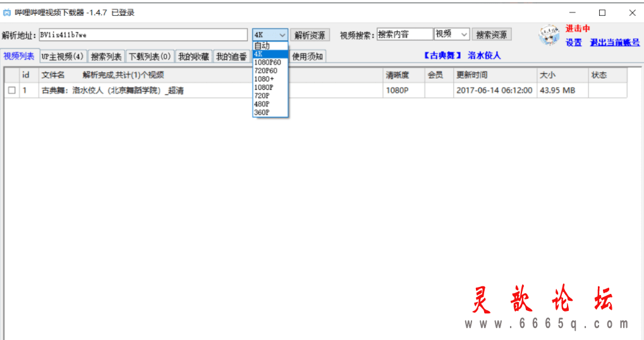
Task: Click the user avatar picture
Action: (x=549, y=35)
